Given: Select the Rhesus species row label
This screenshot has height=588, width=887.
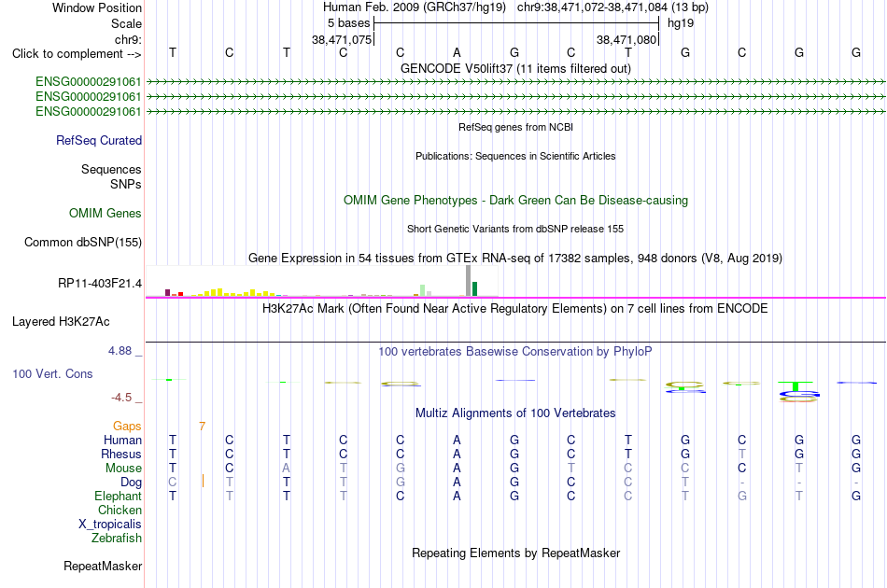Looking at the screenshot, I should 121,454.
